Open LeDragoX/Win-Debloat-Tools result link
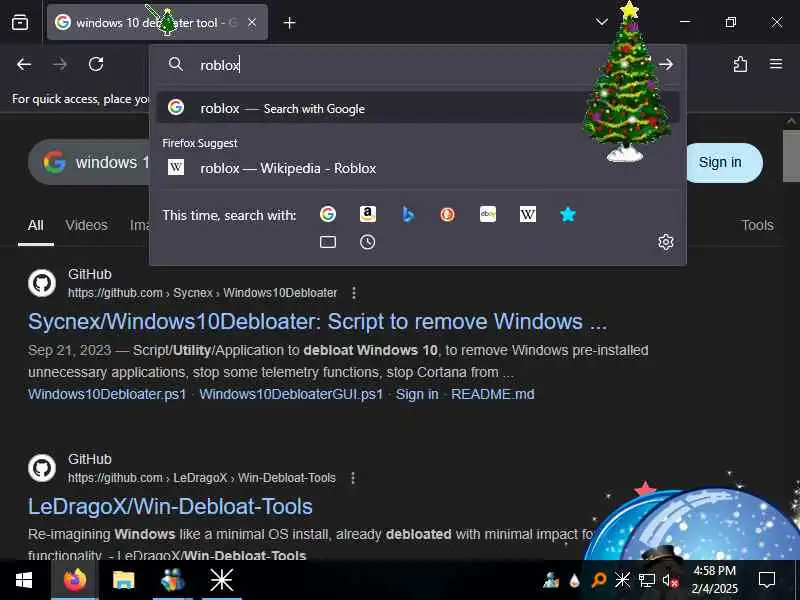Screen dimensions: 800x600 point(170,507)
